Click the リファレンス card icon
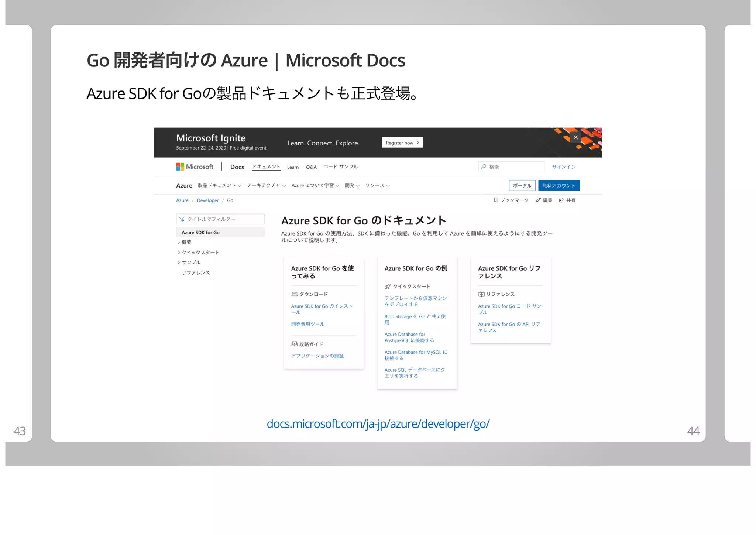Image resolution: width=756 pixels, height=535 pixels. pos(481,294)
